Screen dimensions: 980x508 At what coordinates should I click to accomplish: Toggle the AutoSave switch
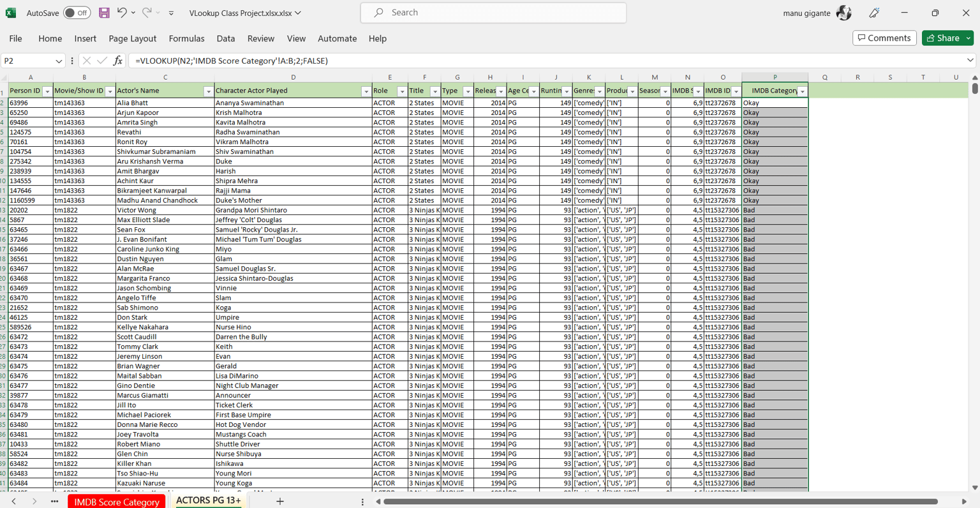[77, 13]
